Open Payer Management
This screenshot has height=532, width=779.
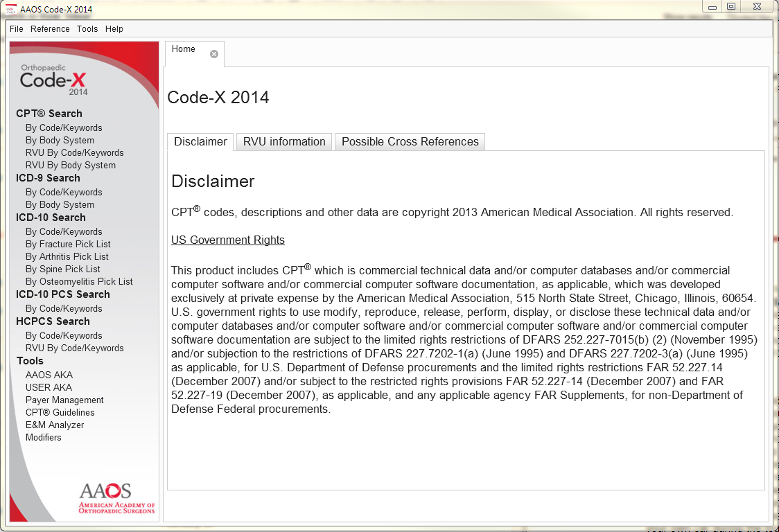pos(64,400)
